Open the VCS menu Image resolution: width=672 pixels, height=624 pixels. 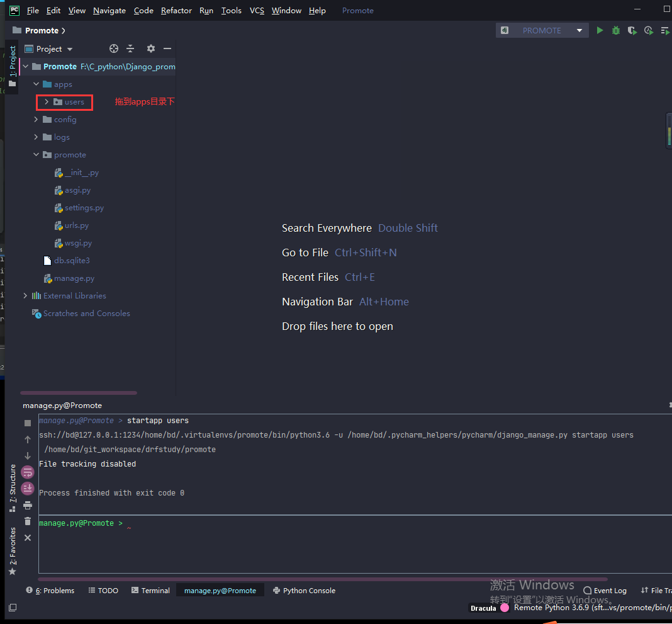[257, 10]
